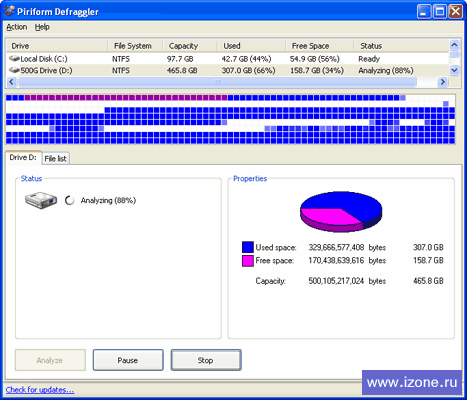
Task: Click the magenta Free space color swatch
Action: [248, 261]
